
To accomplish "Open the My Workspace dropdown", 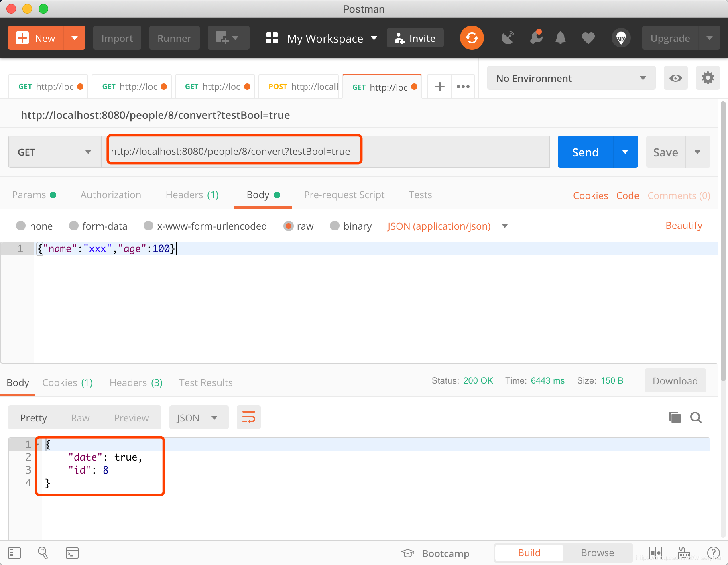I will click(332, 38).
